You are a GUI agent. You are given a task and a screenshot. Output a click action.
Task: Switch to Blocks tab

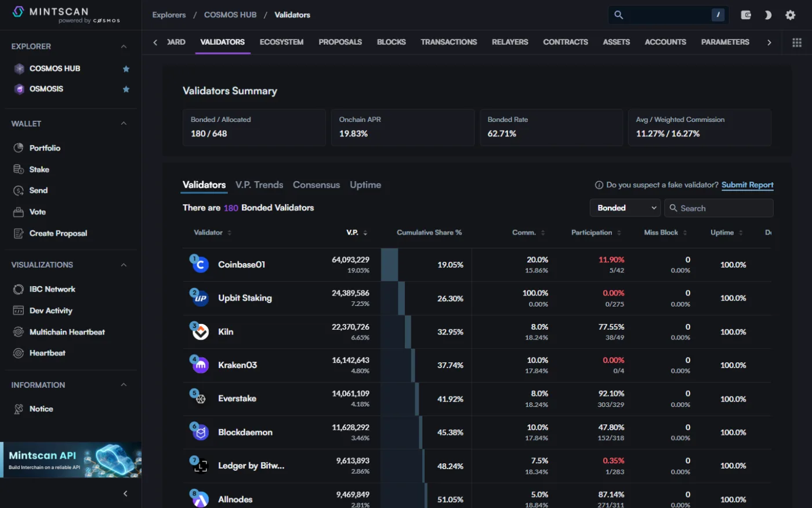point(391,42)
